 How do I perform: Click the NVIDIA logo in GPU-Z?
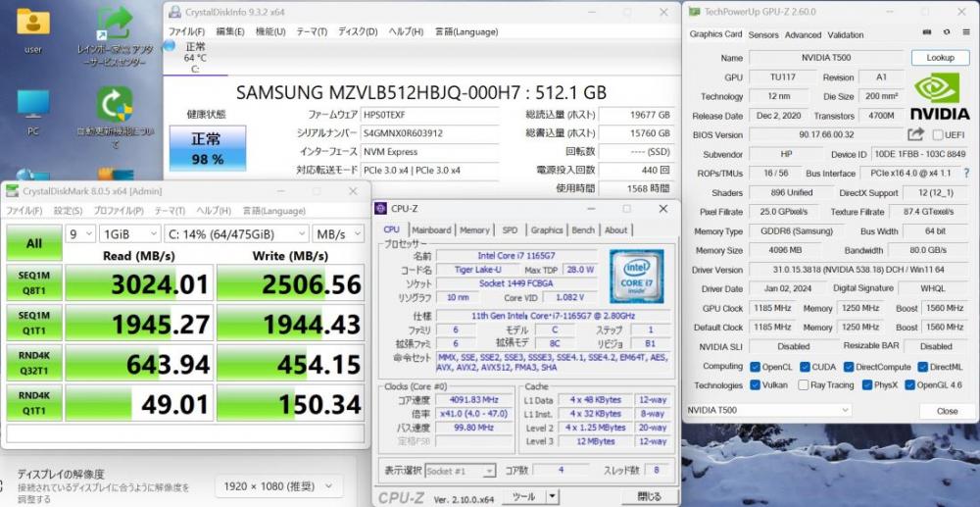[940, 97]
